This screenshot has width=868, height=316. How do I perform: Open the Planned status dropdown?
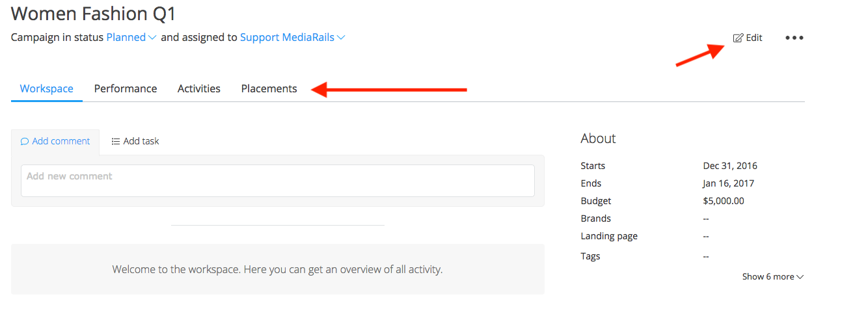[x=131, y=38]
